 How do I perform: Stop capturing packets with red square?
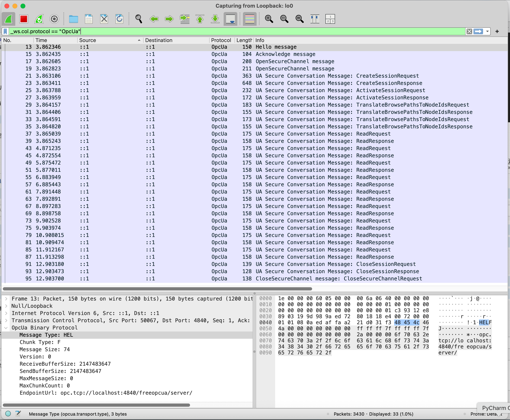coord(24,19)
